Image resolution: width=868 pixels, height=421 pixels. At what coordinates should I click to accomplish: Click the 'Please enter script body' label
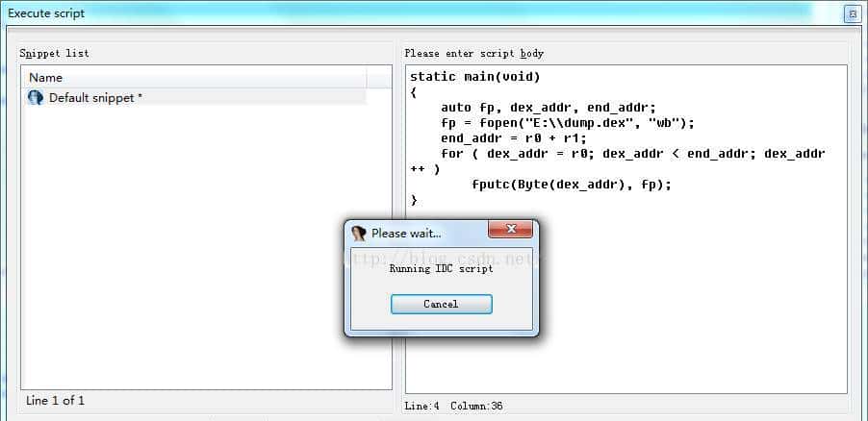[x=473, y=53]
